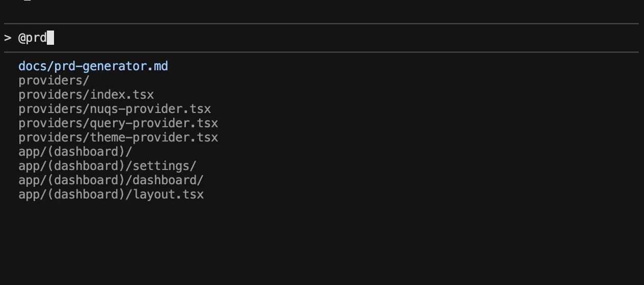Click the @ symbol in the prompt
The width and height of the screenshot is (644, 285).
point(22,38)
